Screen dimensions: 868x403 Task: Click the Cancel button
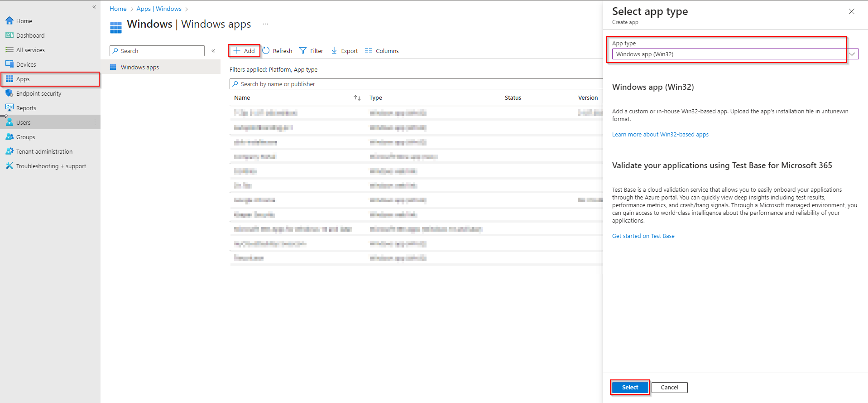point(669,388)
